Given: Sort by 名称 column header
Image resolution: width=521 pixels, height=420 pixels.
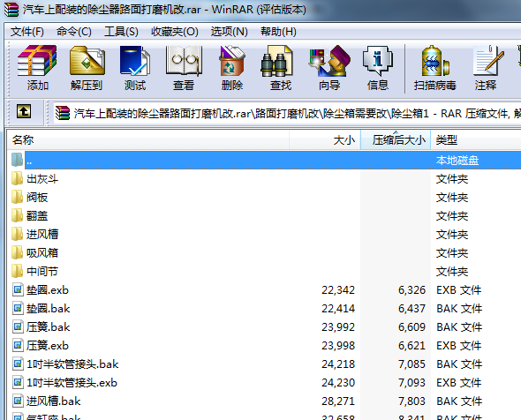Looking at the screenshot, I should click(148, 139).
